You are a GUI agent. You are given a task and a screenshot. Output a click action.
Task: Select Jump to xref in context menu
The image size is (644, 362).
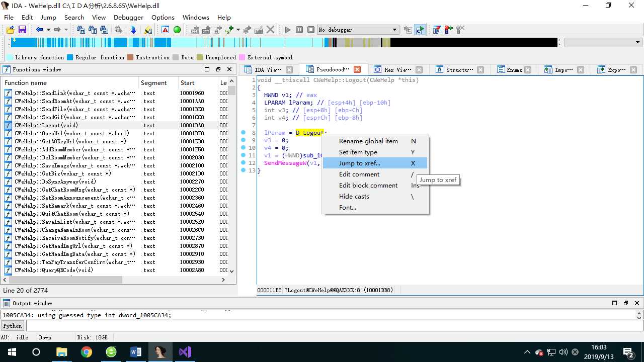point(375,163)
